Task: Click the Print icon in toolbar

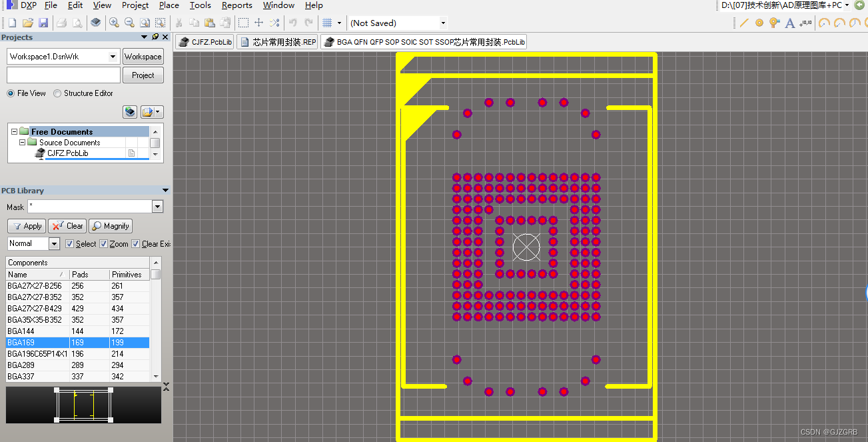Action: point(61,23)
